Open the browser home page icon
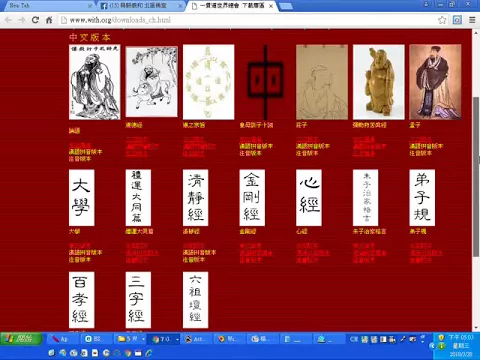This screenshot has width=480, height=360. point(49,20)
